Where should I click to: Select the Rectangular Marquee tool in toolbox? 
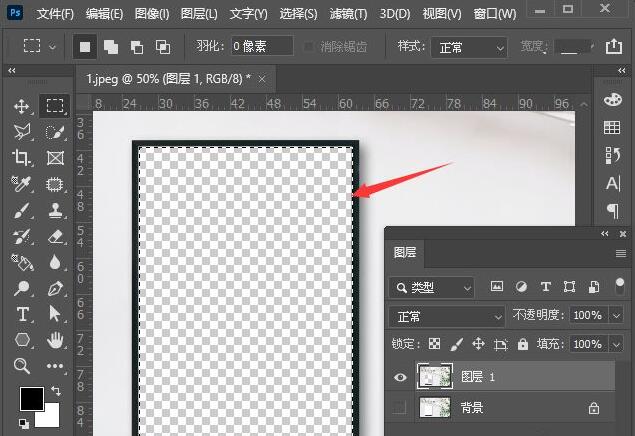pyautogui.click(x=55, y=106)
